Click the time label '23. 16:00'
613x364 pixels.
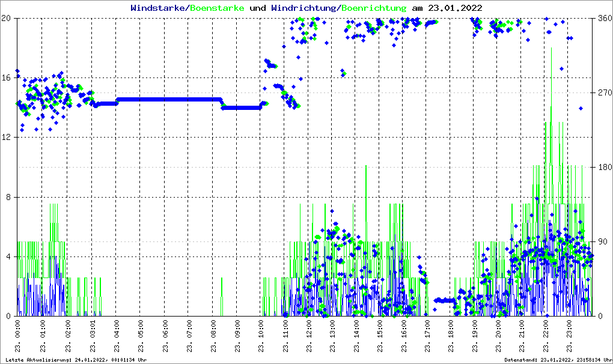(x=404, y=336)
